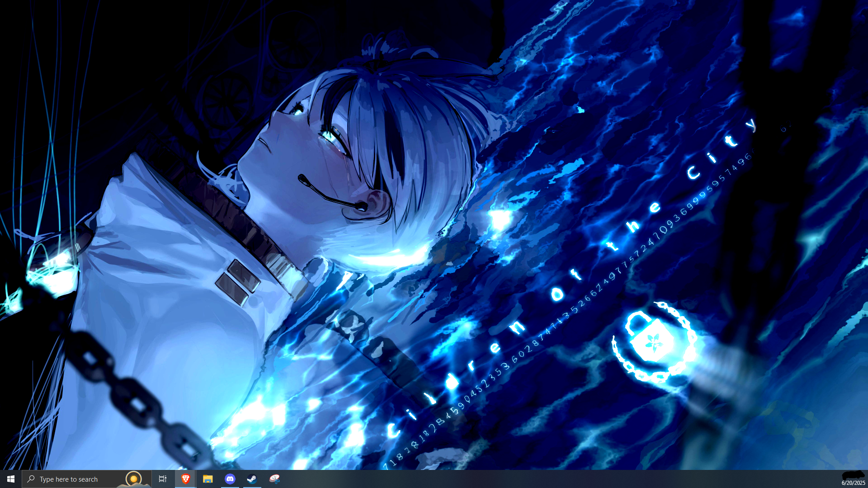Click the taskbar search box
Screen dimensions: 868x488
pos(87,479)
